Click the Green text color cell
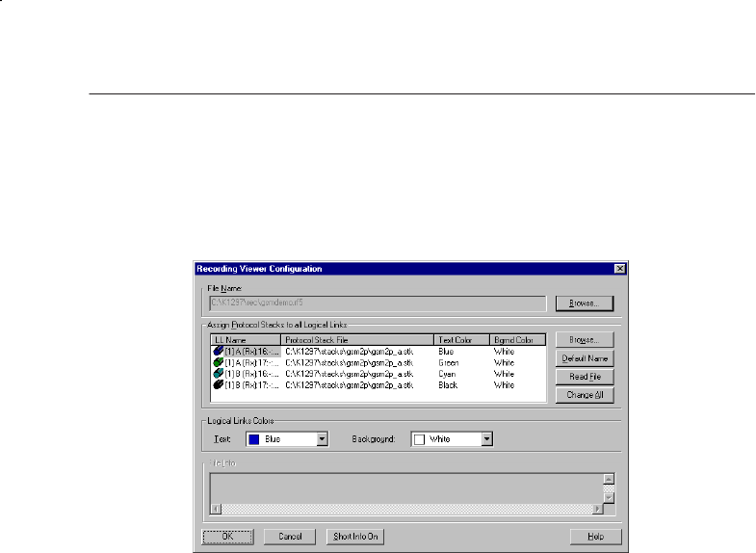Image resolution: width=756 pixels, height=553 pixels. coord(449,362)
